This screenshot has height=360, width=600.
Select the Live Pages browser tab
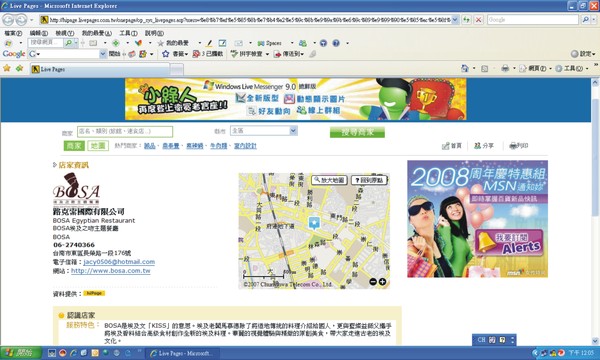(x=99, y=69)
